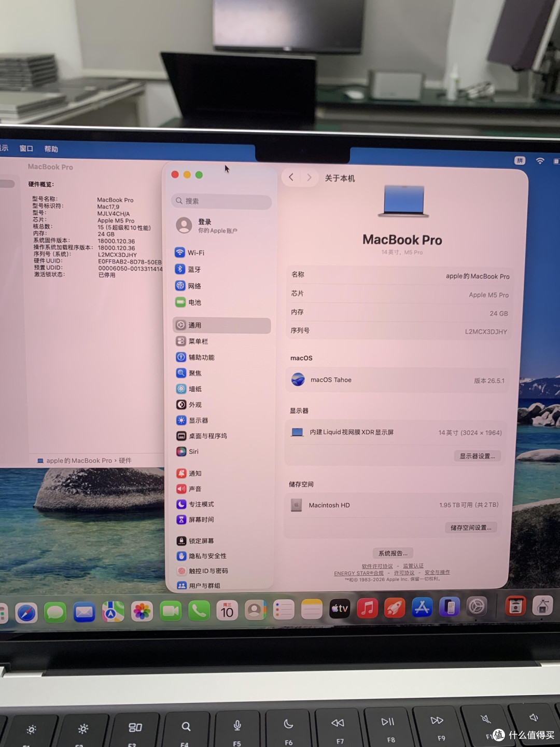Click the macOS Tahoe version row
The width and height of the screenshot is (560, 747).
[x=397, y=380]
